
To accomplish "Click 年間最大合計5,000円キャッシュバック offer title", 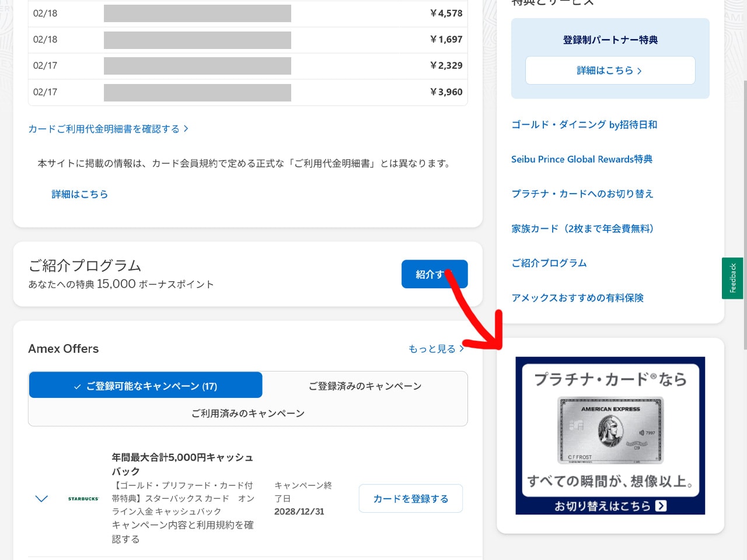I will coord(183,464).
